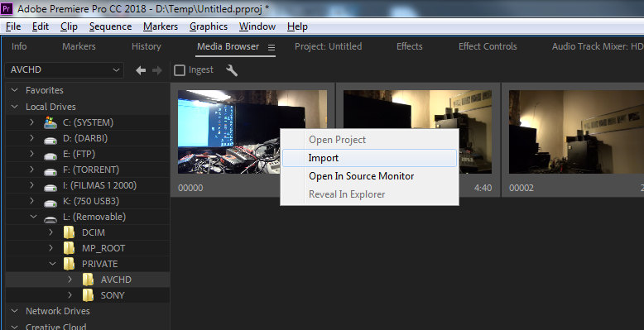The height and width of the screenshot is (330, 644).
Task: Click the D: (DARBI) drive icon
Action: coord(50,140)
